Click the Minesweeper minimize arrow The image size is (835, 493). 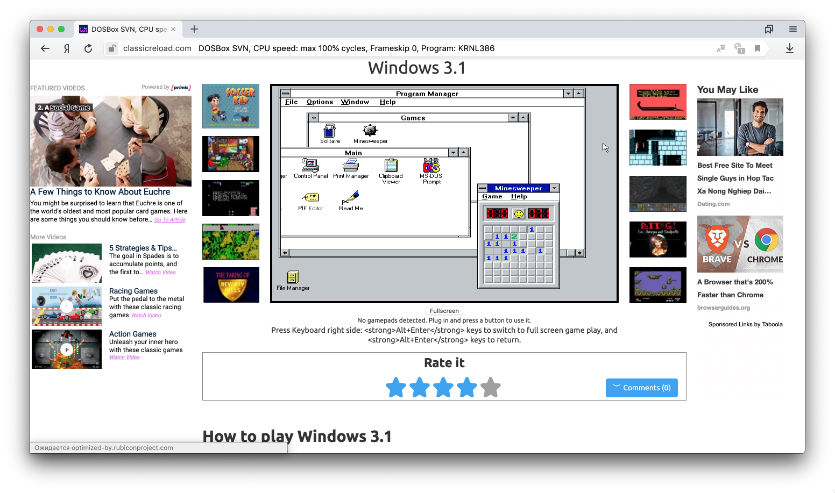pos(554,188)
